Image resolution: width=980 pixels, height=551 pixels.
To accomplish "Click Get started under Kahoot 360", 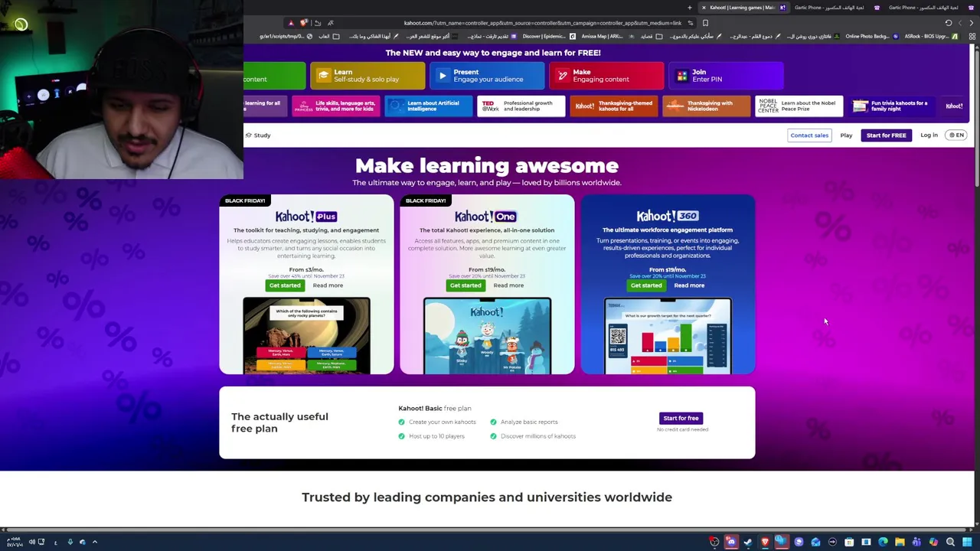I will [646, 285].
